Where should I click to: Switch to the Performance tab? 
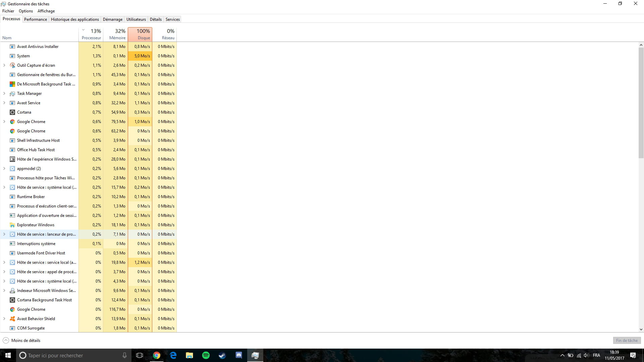click(36, 19)
